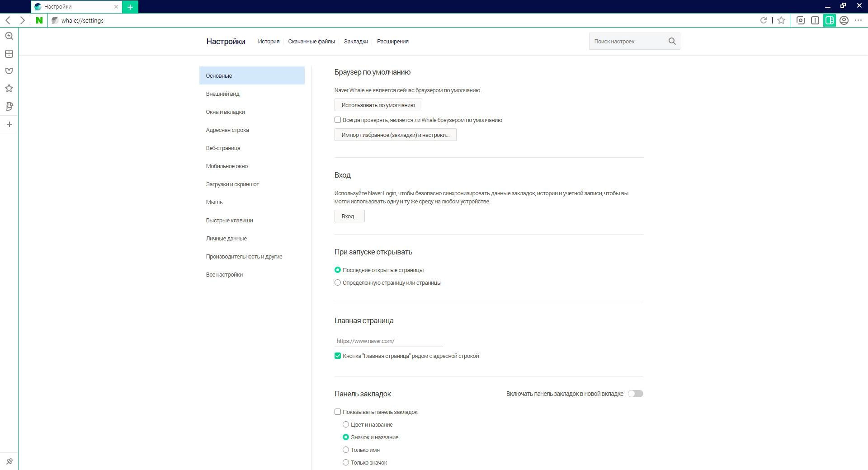Select Загрузки и скриншот settings category
Screen dimensions: 868x470
click(x=252, y=184)
